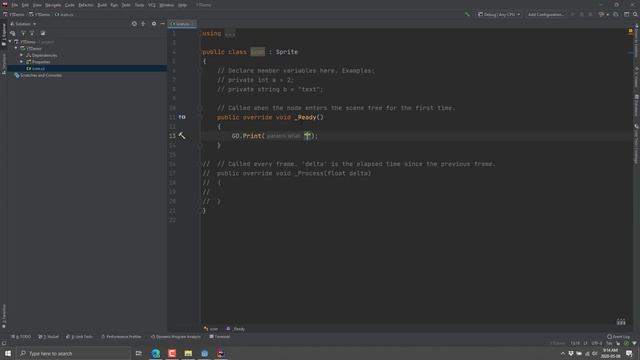Open the red app icon in the taskbar
The width and height of the screenshot is (640, 360).
tap(172, 353)
